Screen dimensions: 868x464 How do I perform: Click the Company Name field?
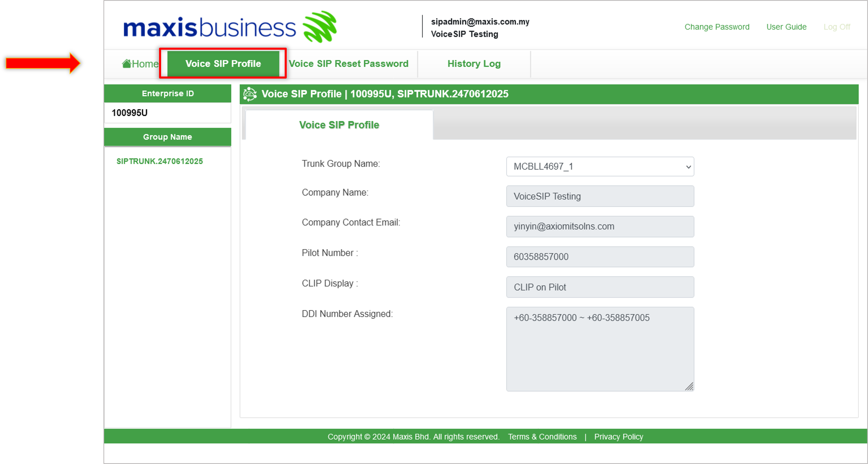click(x=599, y=196)
